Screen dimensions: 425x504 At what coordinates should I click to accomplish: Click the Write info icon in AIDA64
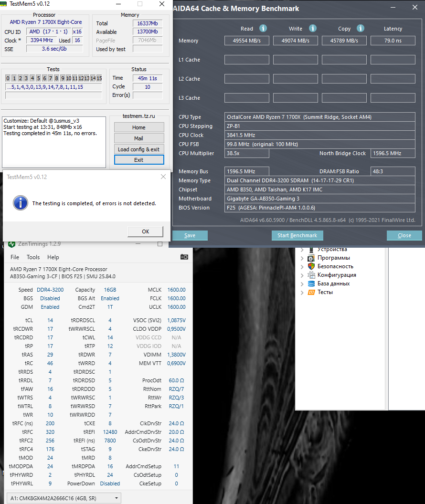click(312, 28)
